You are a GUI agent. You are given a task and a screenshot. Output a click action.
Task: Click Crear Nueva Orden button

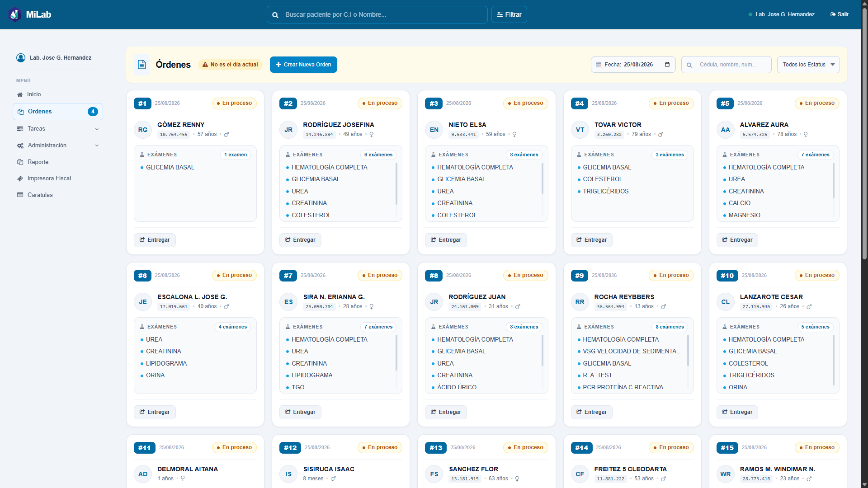(x=303, y=65)
